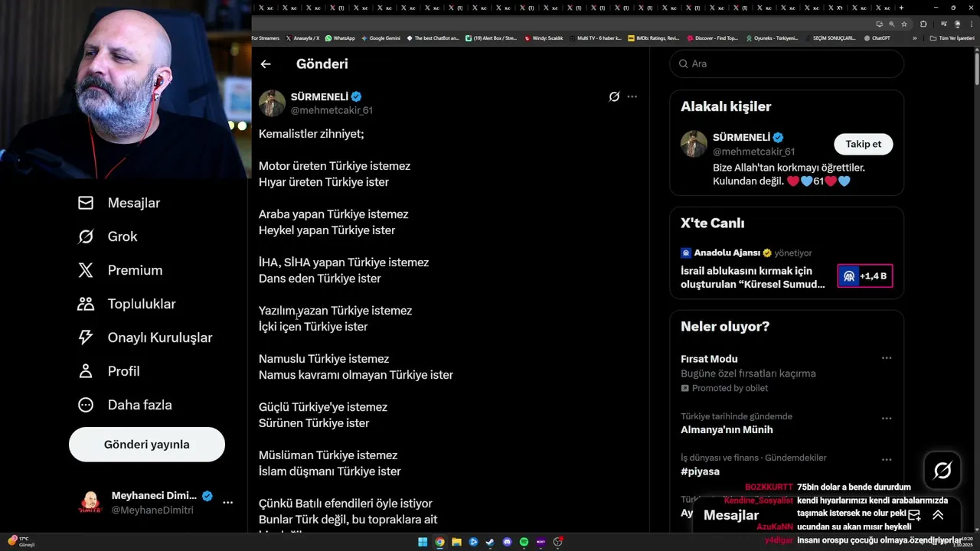Open the Multi TV bookmark
The width and height of the screenshot is (980, 551).
595,38
